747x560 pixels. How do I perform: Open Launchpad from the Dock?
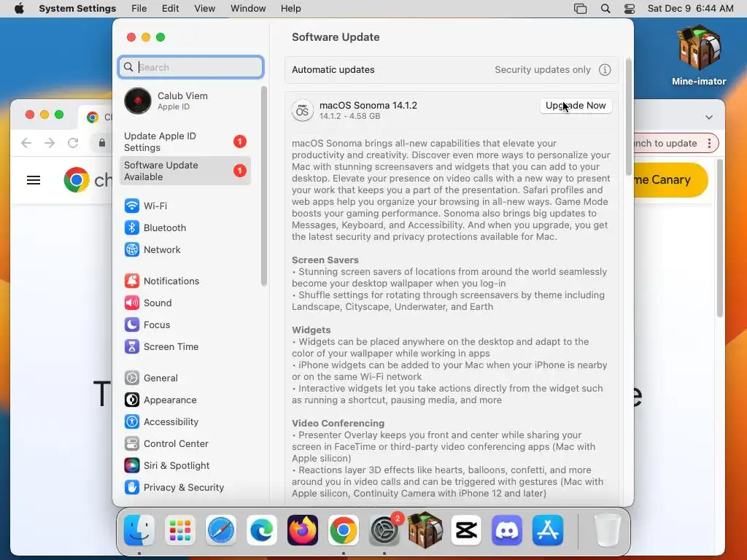[x=180, y=530]
